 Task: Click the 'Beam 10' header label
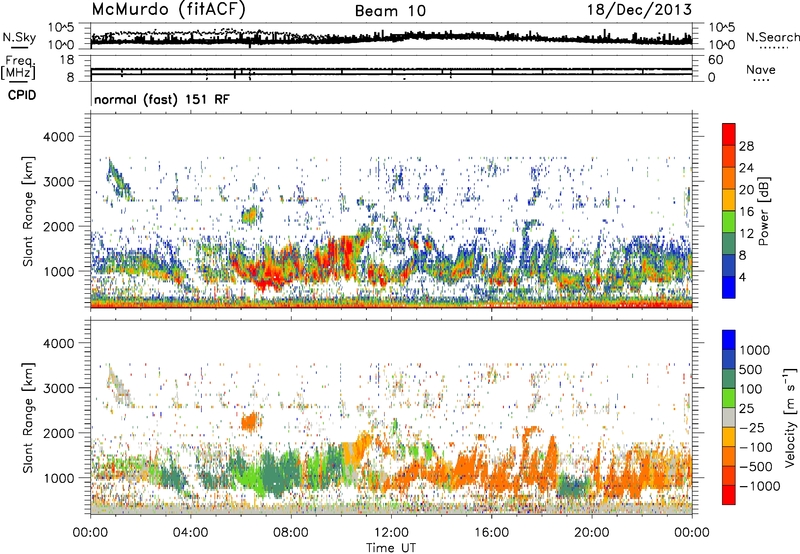click(x=390, y=11)
